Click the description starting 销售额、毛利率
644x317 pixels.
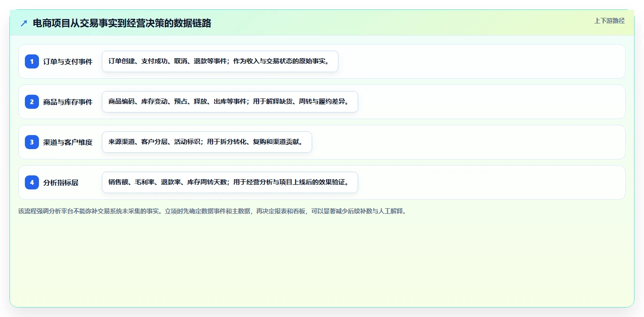(x=230, y=182)
